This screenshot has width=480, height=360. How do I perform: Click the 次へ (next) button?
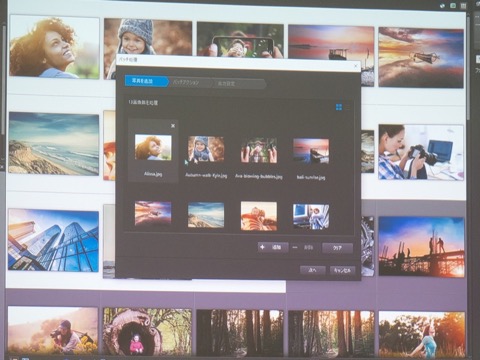[313, 270]
